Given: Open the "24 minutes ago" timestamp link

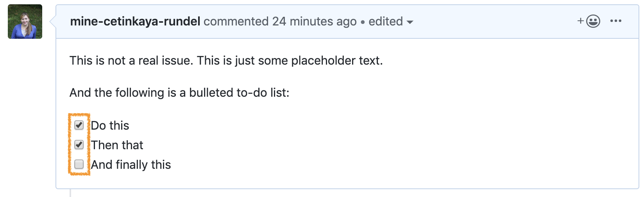Looking at the screenshot, I should tap(315, 22).
